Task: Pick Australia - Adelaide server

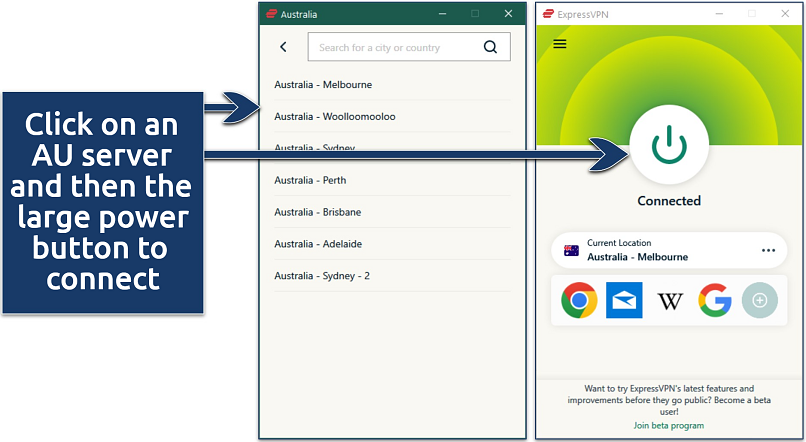Action: pyautogui.click(x=392, y=244)
